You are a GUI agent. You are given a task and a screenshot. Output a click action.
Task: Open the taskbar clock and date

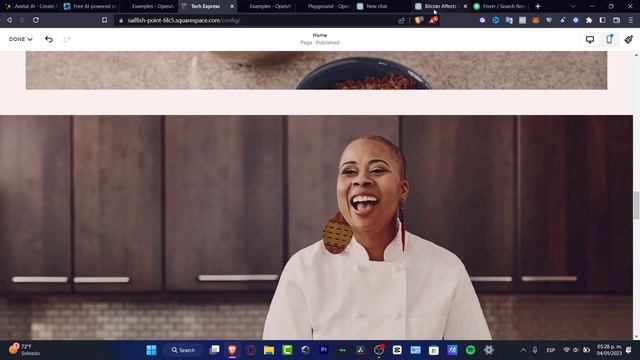609,350
